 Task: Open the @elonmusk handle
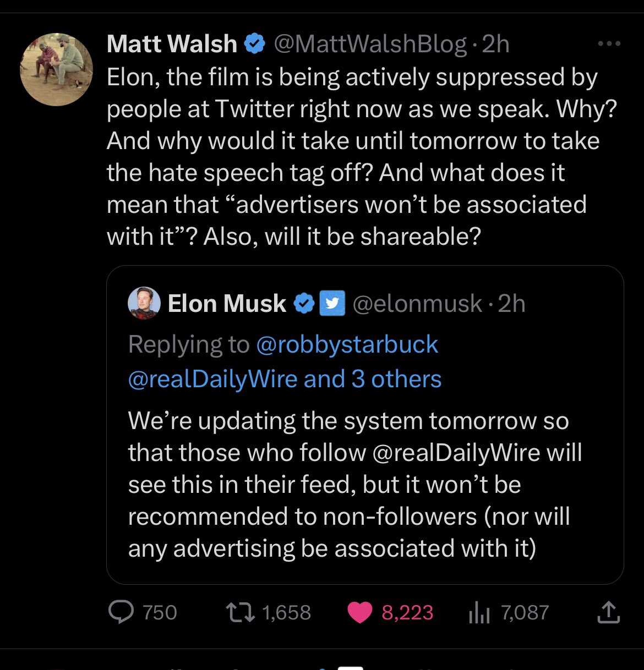click(417, 304)
